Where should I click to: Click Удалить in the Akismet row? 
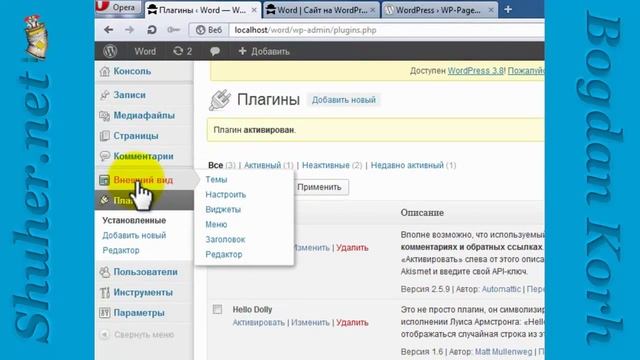[352, 248]
